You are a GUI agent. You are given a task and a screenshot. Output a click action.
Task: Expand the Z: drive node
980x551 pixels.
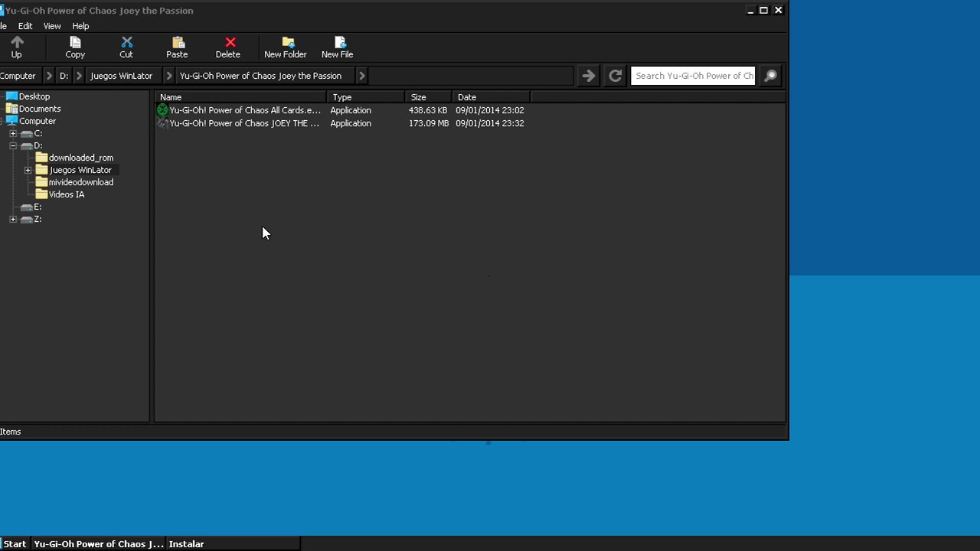(13, 219)
